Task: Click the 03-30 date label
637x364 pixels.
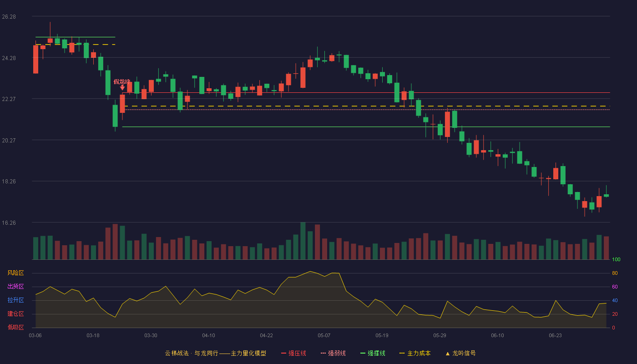Action: [x=151, y=335]
